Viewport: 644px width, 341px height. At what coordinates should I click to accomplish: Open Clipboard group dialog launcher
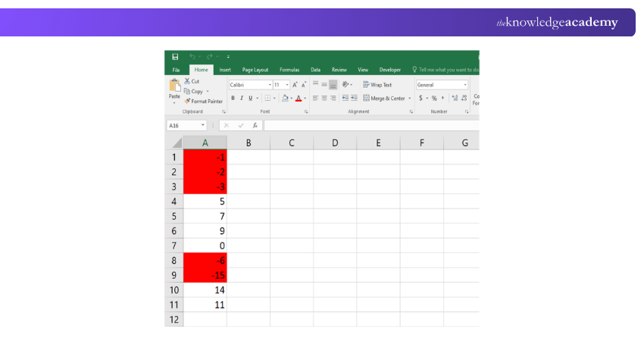[224, 111]
